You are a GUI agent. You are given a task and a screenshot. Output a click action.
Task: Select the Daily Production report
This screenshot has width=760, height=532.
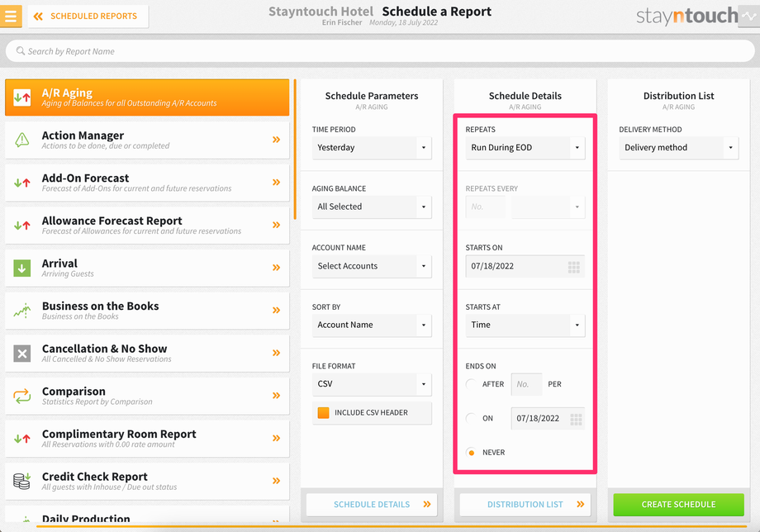[147, 515]
